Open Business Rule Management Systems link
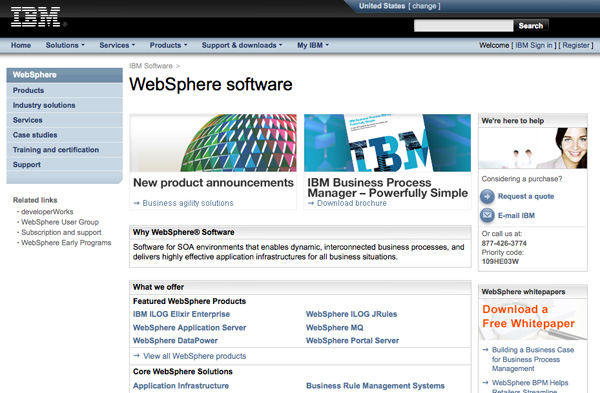The height and width of the screenshot is (393, 600). (375, 386)
